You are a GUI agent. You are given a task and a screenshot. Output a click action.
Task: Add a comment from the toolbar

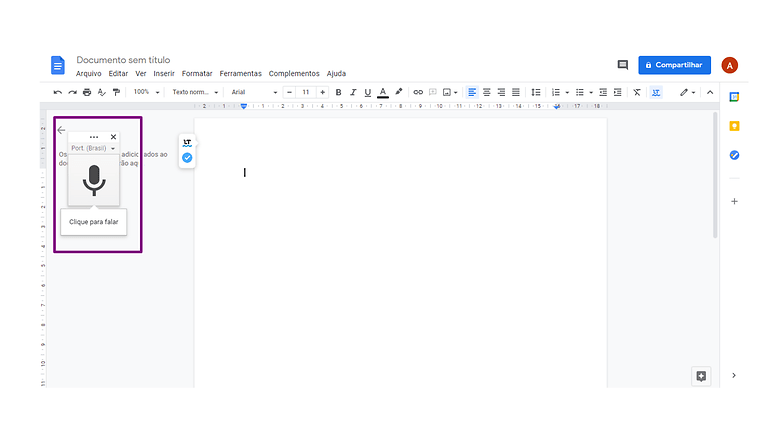click(x=433, y=92)
